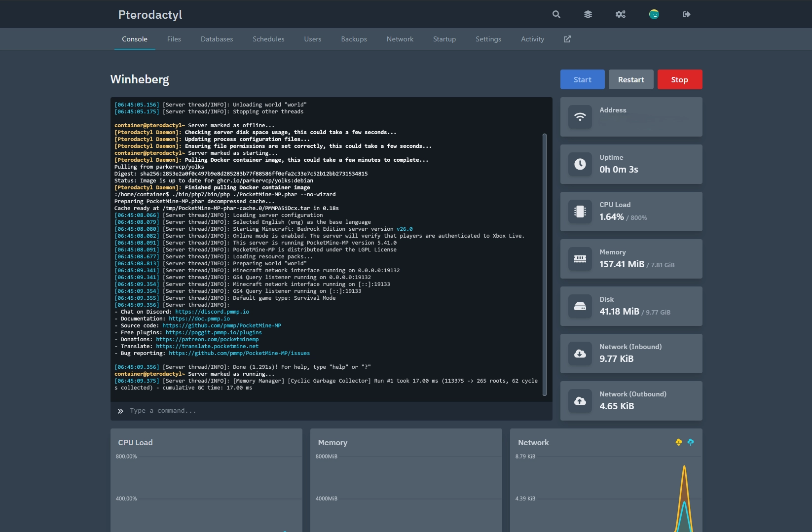Click the uptime value 0h 0m 3s
812x532 pixels.
tap(619, 169)
